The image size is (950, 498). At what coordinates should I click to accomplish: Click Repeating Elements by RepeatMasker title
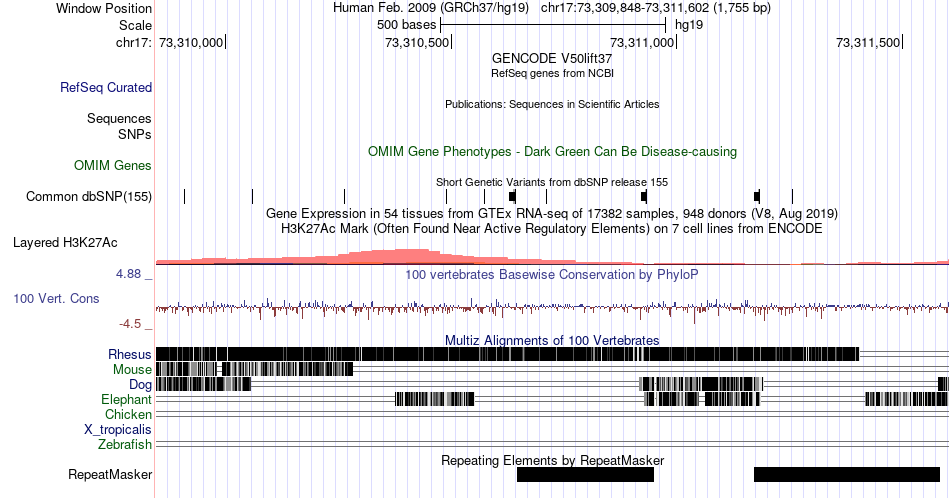click(x=552, y=460)
